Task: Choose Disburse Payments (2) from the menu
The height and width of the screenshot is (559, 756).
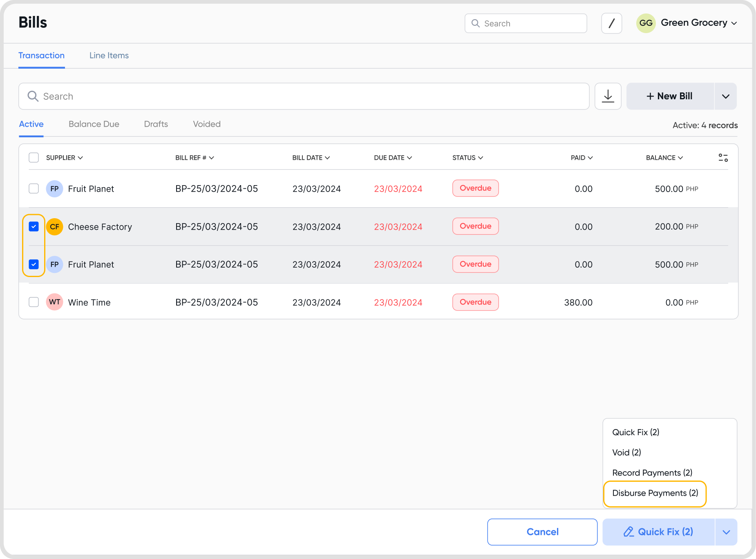Action: [655, 493]
